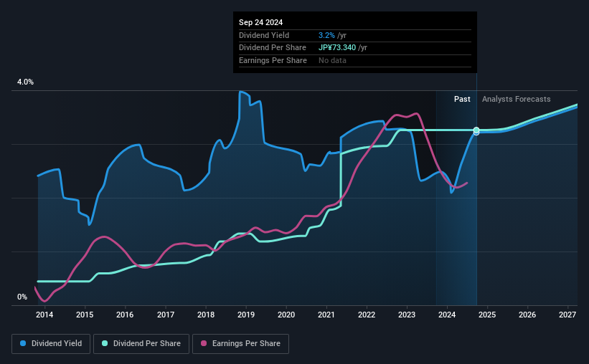
Task: Click the 2014 x-axis year label
Action: [44, 315]
